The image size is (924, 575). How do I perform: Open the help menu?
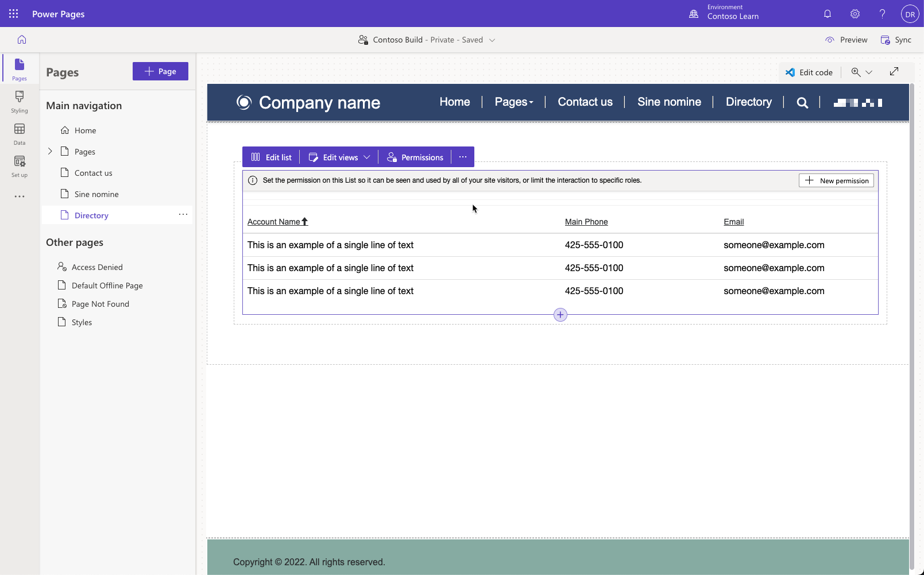(882, 13)
